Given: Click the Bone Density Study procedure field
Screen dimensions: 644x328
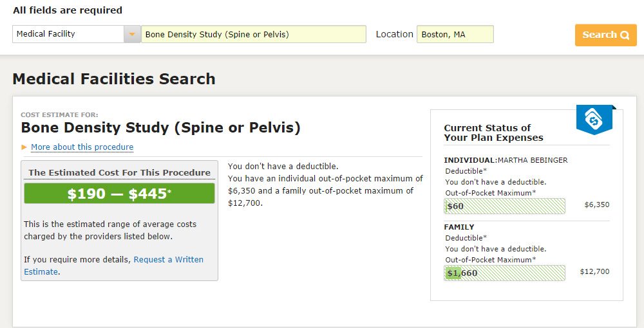Looking at the screenshot, I should pos(254,34).
